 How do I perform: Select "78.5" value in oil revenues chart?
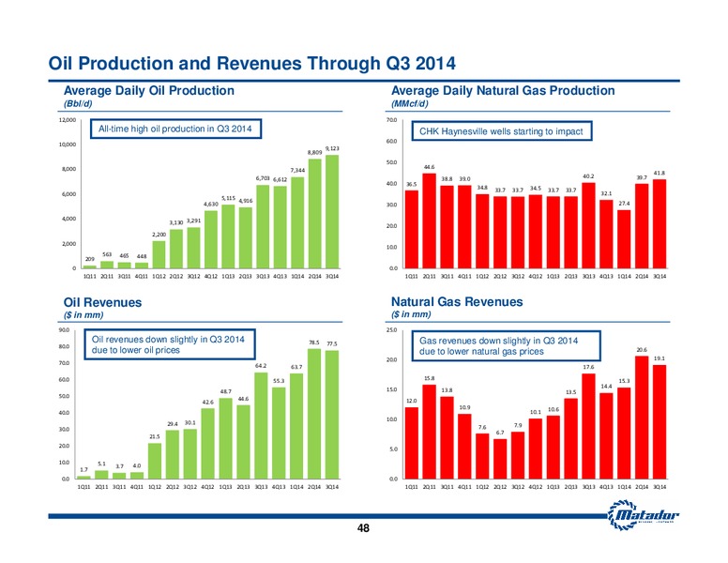click(x=314, y=342)
